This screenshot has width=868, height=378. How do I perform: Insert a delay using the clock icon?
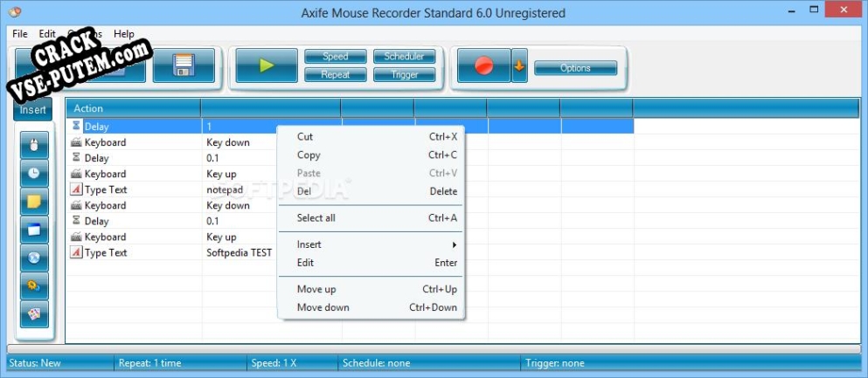coord(34,174)
